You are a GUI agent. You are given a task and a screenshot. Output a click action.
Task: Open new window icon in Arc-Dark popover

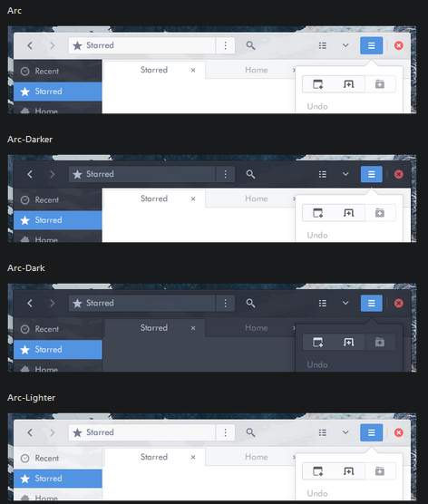tap(318, 343)
